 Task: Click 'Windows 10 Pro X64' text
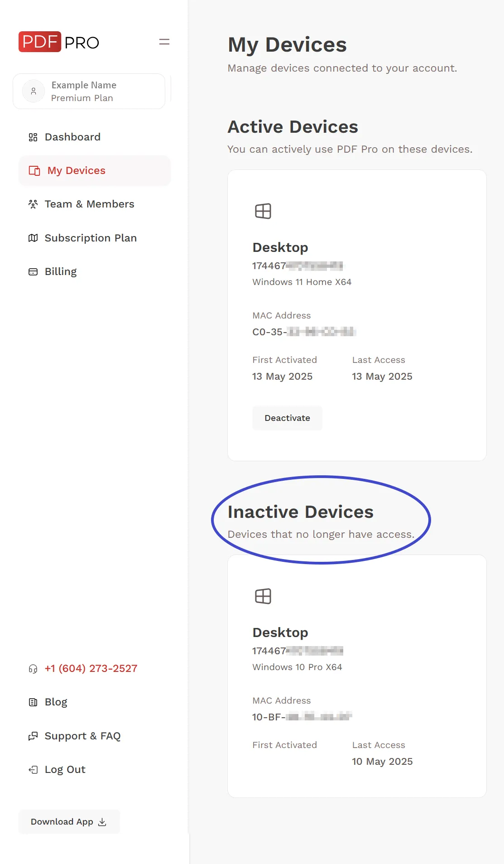[x=298, y=667]
